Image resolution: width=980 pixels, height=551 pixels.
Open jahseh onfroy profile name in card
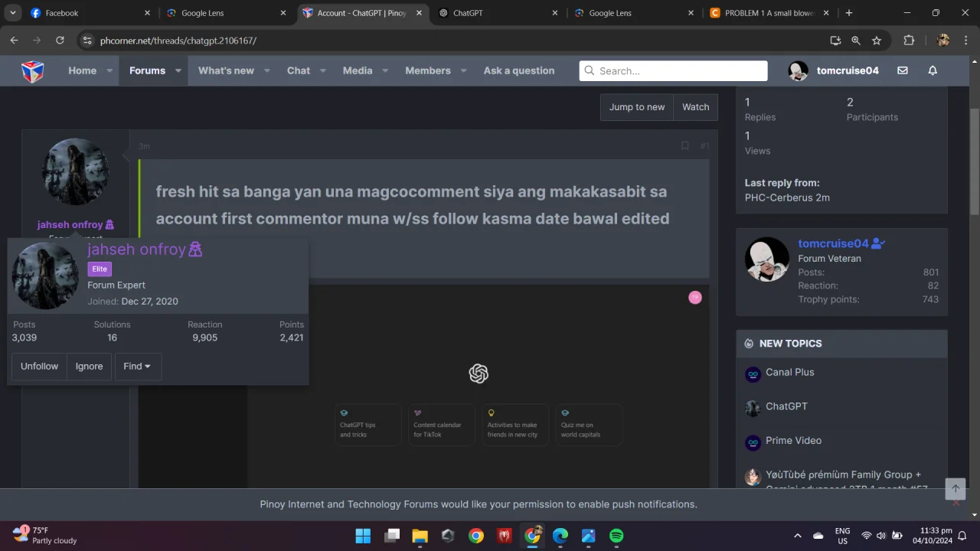pos(136,249)
